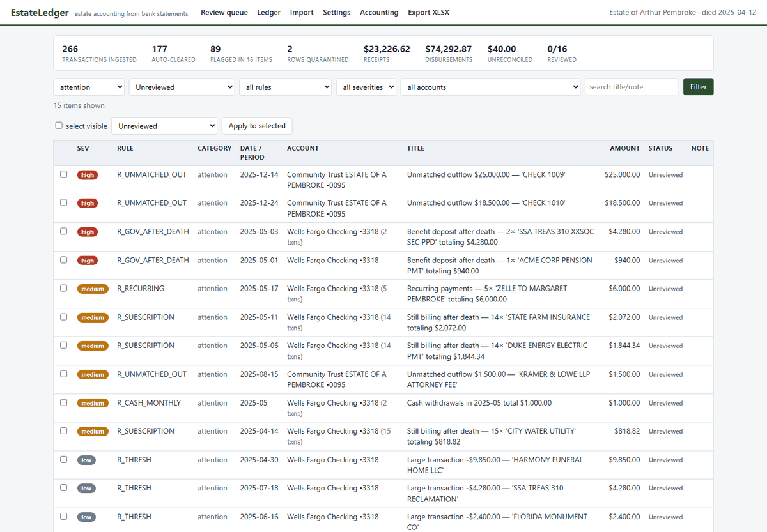Click the green Filter button
The width and height of the screenshot is (767, 532).
pyautogui.click(x=699, y=87)
